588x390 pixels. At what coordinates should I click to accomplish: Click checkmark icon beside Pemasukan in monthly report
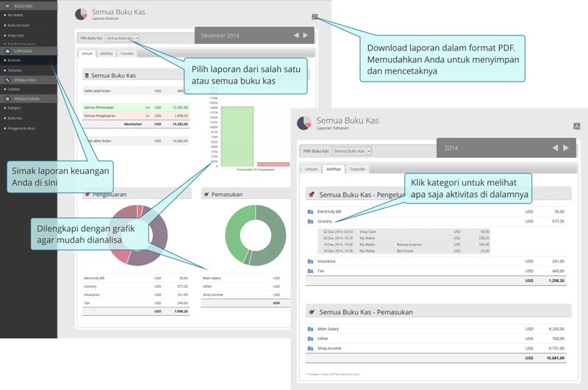click(x=206, y=194)
